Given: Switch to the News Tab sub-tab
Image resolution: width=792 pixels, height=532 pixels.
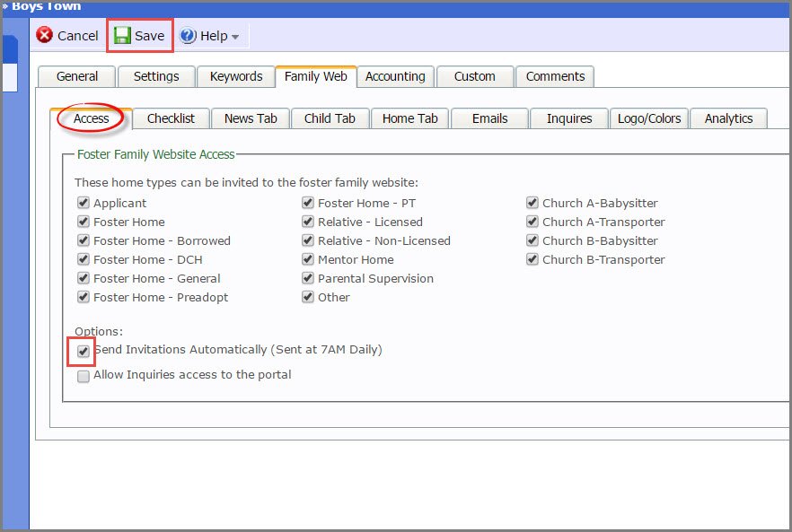Looking at the screenshot, I should (251, 118).
